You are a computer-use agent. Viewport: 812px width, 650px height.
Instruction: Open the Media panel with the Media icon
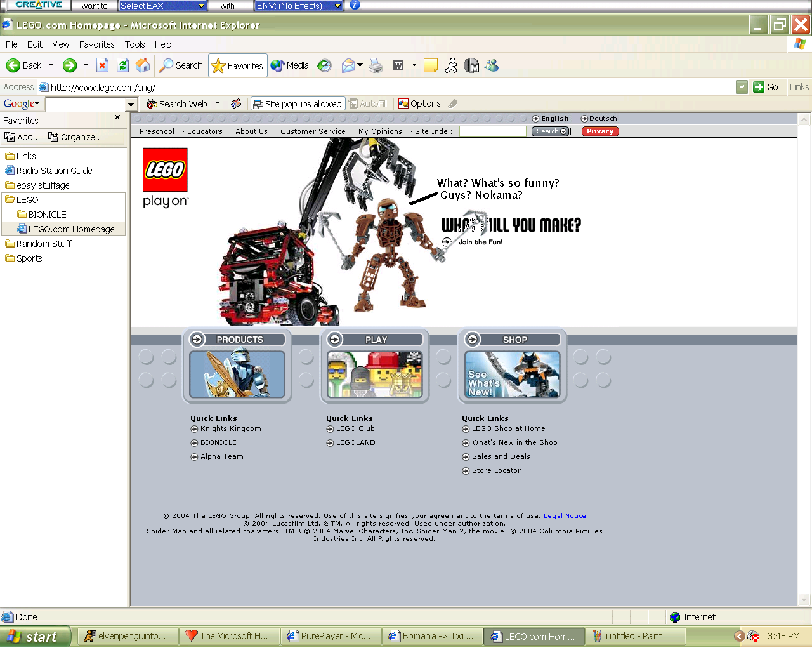pos(289,65)
